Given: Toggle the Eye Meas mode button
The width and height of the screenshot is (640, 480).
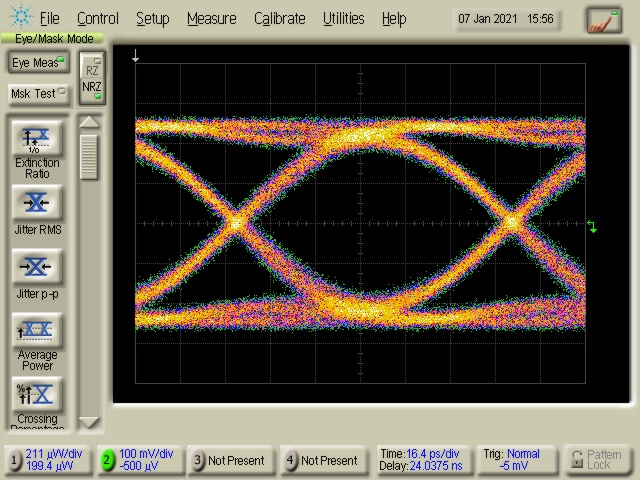Looking at the screenshot, I should point(37,63).
